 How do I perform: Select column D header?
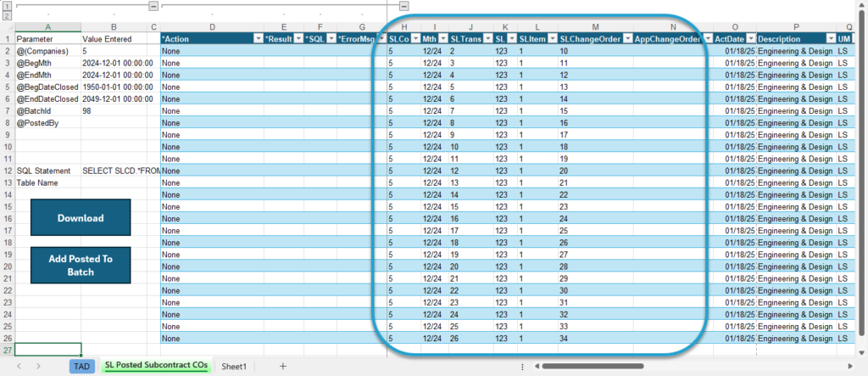(213, 26)
